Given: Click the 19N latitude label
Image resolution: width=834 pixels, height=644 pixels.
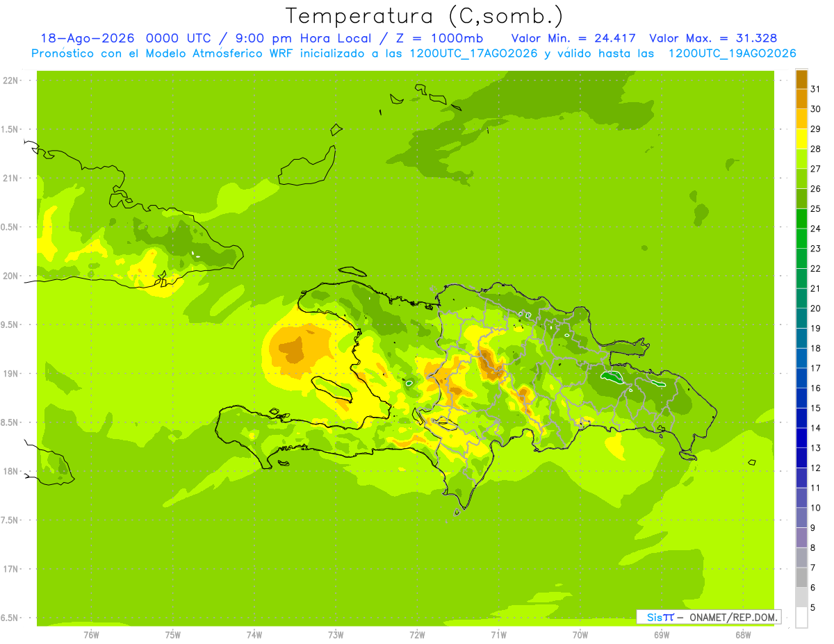Looking at the screenshot, I should pos(12,374).
